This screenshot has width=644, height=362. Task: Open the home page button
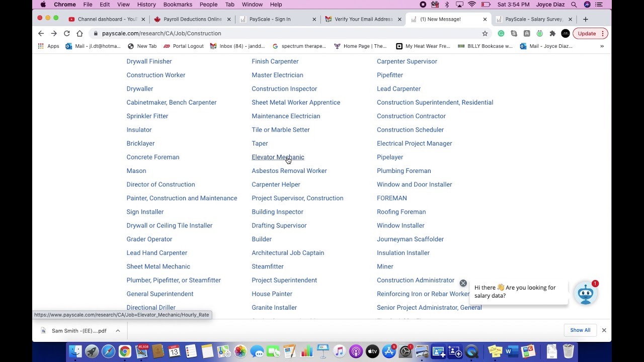(79, 33)
